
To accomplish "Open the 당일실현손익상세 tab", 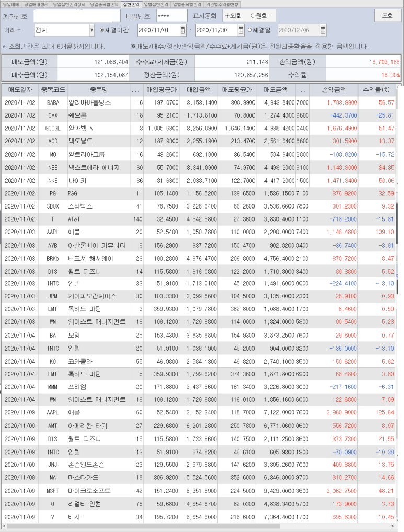I will point(70,4).
